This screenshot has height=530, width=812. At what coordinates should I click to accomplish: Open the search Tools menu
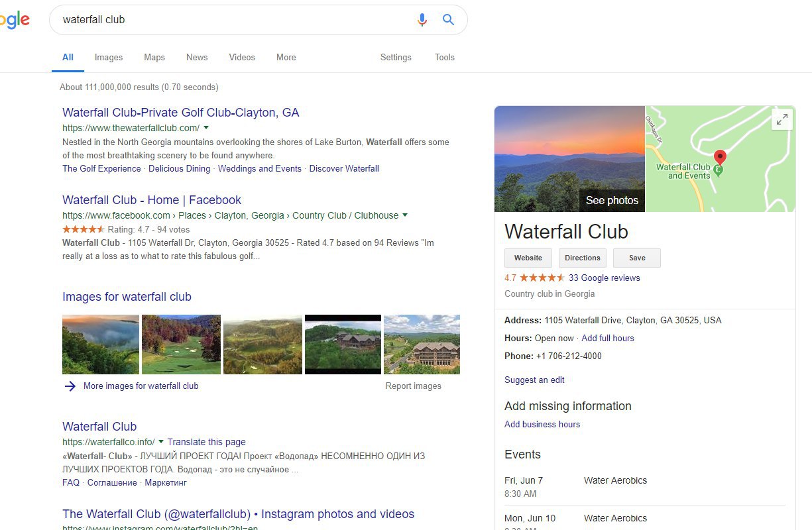pos(445,58)
